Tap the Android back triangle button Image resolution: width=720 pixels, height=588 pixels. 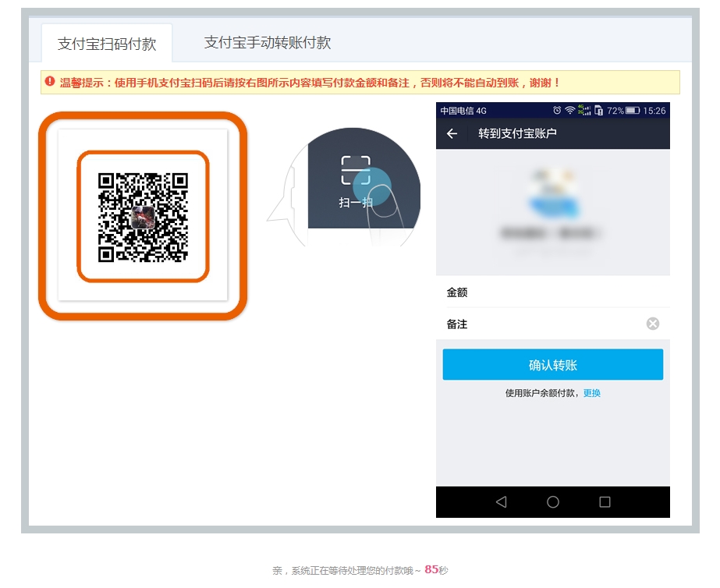tap(502, 501)
